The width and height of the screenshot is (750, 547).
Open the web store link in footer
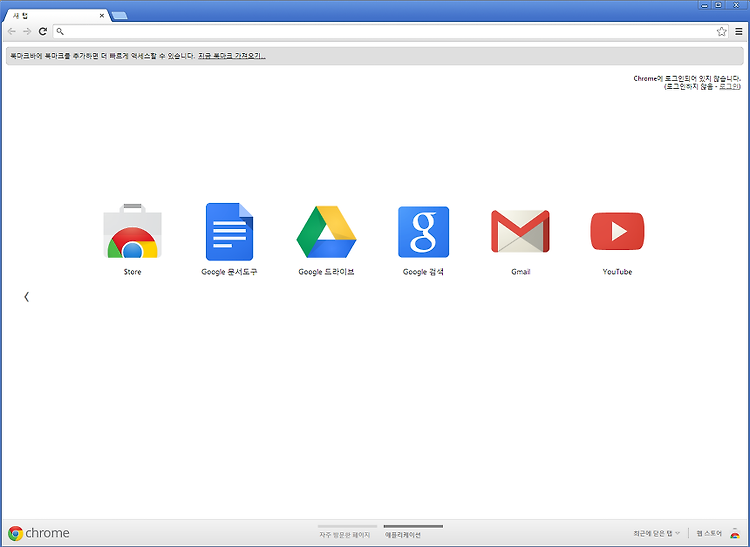click(709, 533)
